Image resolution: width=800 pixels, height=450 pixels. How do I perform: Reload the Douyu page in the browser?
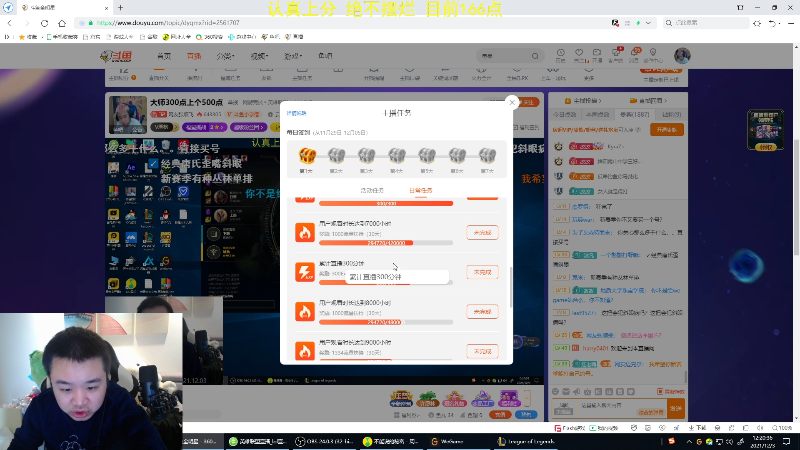44,23
